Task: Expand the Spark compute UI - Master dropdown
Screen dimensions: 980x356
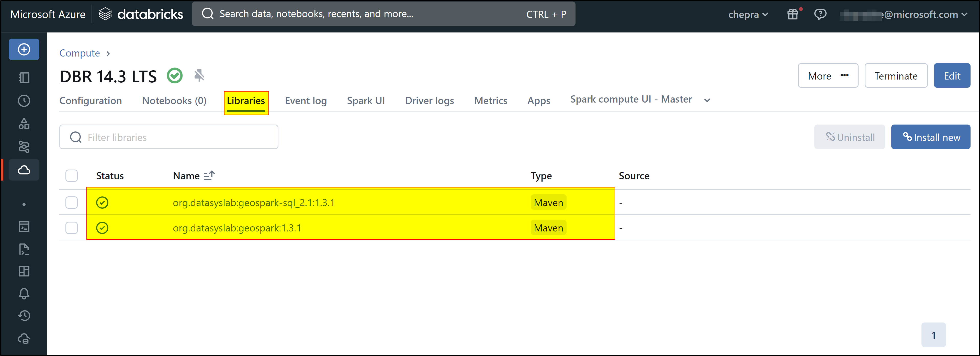Action: [707, 100]
